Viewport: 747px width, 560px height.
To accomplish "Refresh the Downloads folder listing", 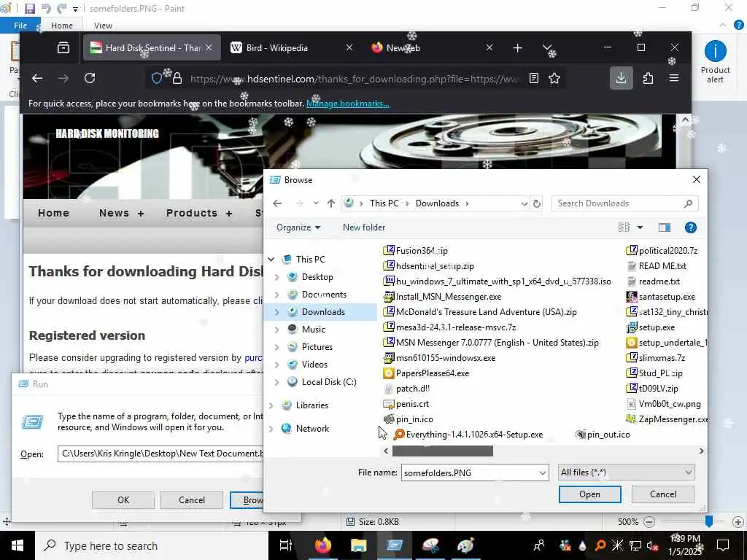I will pyautogui.click(x=536, y=204).
